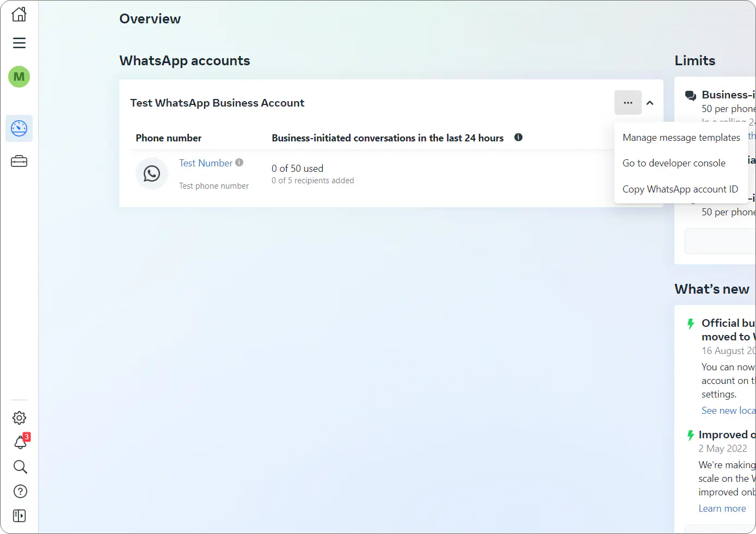756x534 pixels.
Task: Click the 'Test phone number' label
Action: click(214, 186)
